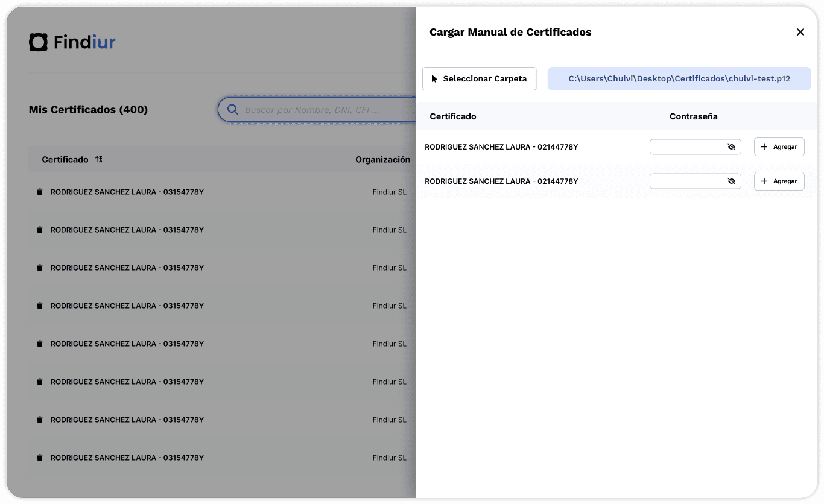
Task: Click Agregar button in the second panel row
Action: pos(779,181)
